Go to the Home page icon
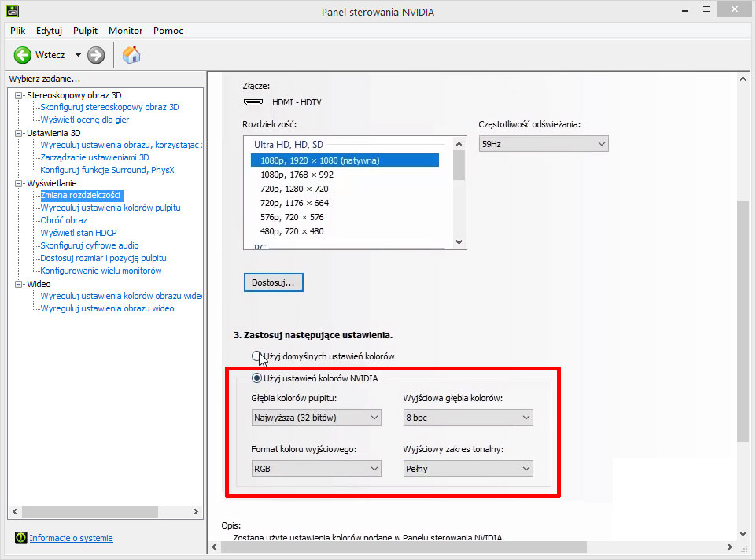This screenshot has height=560, width=756. point(131,55)
